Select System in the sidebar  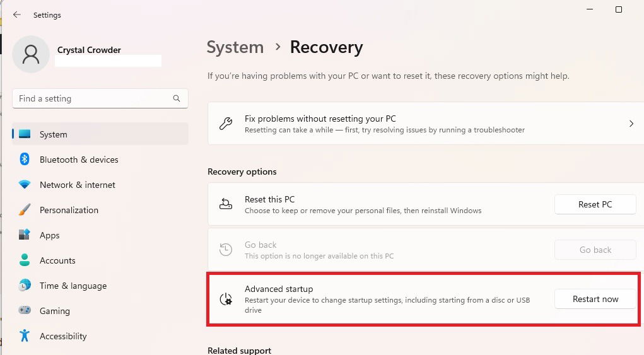coord(100,134)
